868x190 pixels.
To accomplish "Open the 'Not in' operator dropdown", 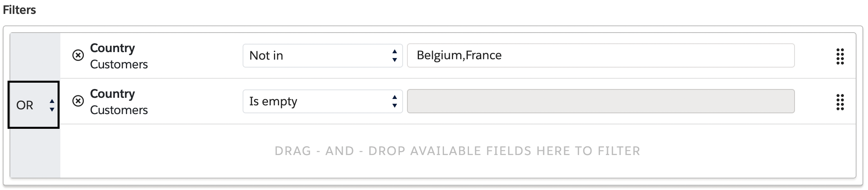I will tap(322, 56).
